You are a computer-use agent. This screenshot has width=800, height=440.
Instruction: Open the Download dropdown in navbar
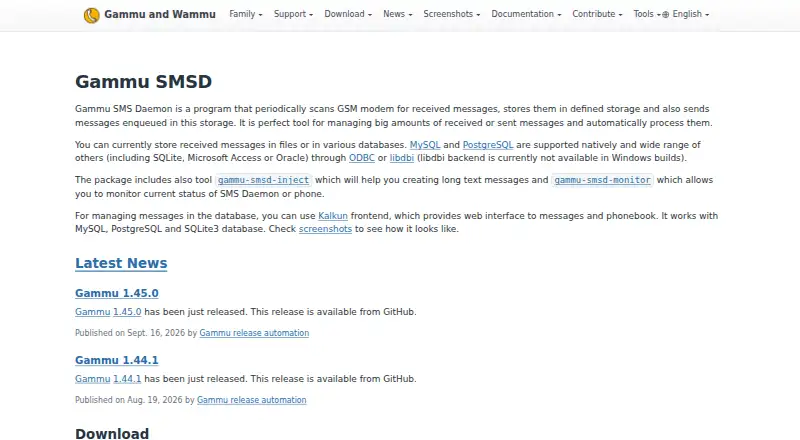(x=348, y=14)
